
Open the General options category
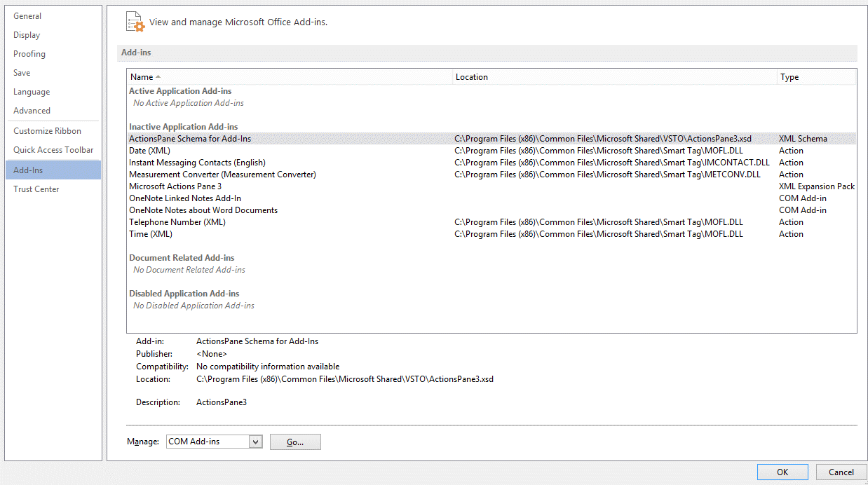(53, 16)
